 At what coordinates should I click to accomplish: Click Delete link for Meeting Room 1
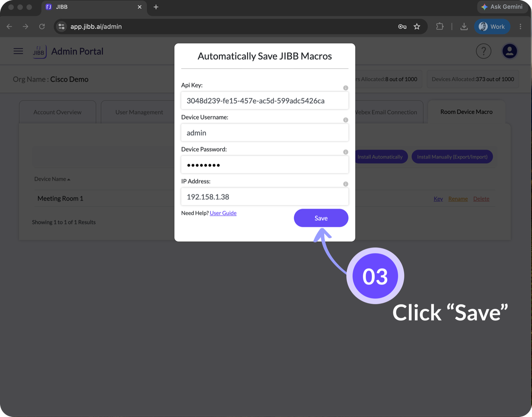pos(481,199)
